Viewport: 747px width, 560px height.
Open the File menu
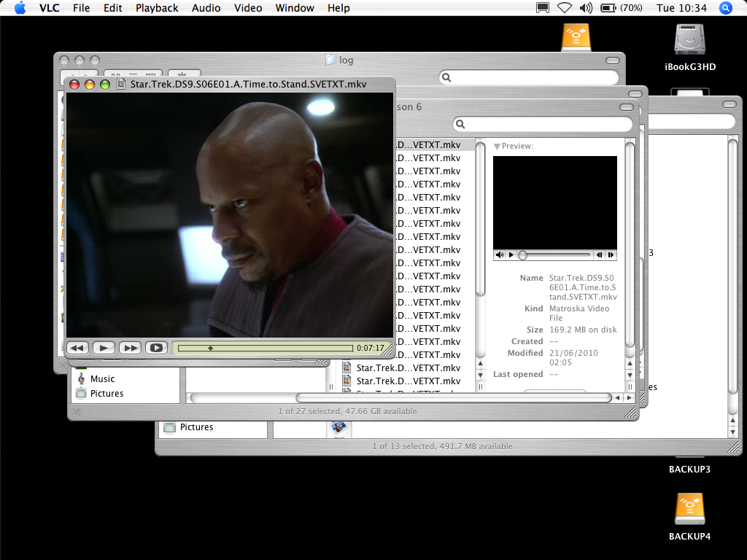click(82, 8)
